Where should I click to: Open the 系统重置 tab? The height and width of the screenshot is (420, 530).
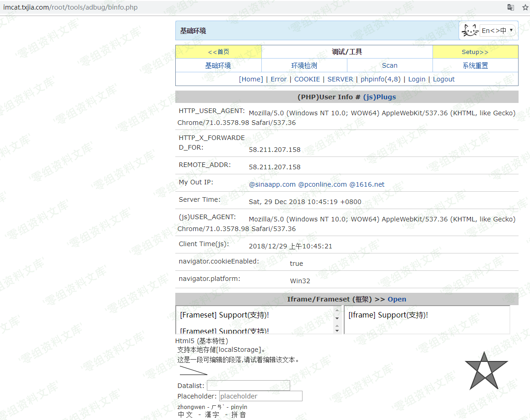click(x=475, y=65)
